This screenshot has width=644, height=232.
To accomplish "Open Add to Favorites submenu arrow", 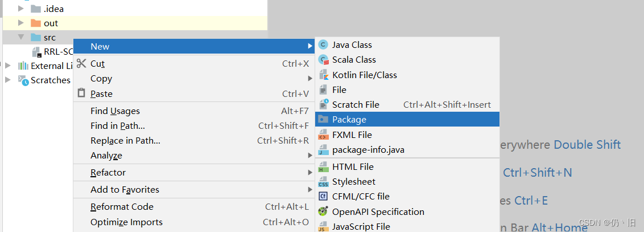I will [x=310, y=190].
